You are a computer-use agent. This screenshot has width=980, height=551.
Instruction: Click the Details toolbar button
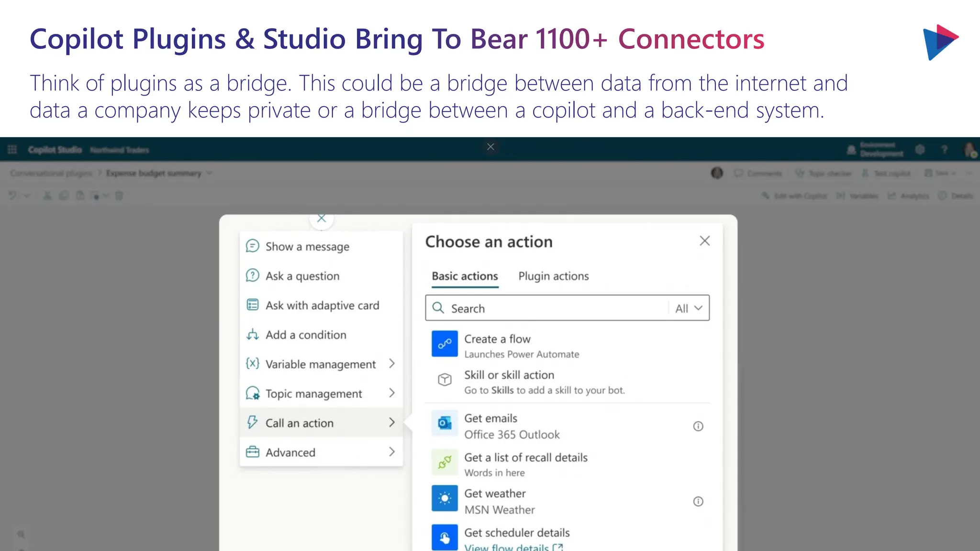tap(956, 196)
